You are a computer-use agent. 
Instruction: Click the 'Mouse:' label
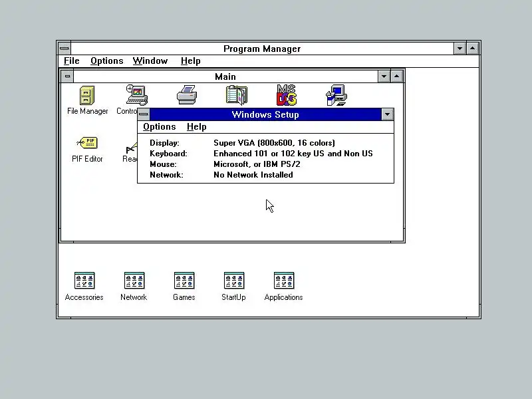click(x=163, y=164)
